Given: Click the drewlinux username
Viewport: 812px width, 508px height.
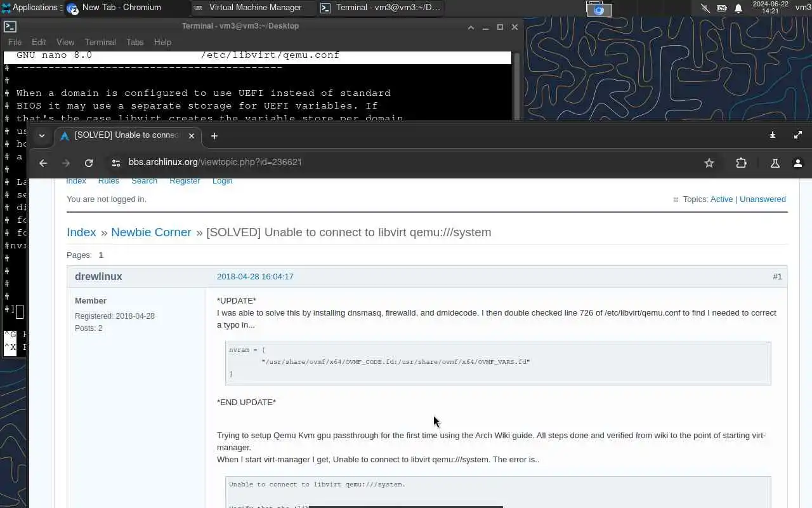Looking at the screenshot, I should point(98,277).
